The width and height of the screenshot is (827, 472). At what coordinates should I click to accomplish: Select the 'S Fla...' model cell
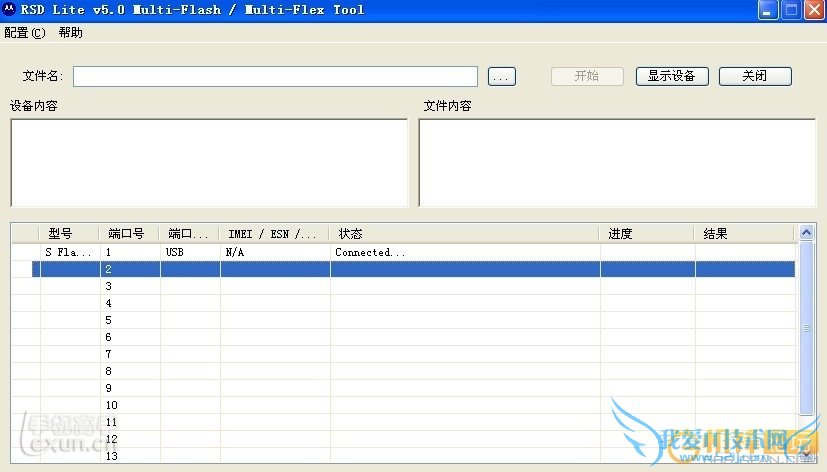[x=69, y=252]
